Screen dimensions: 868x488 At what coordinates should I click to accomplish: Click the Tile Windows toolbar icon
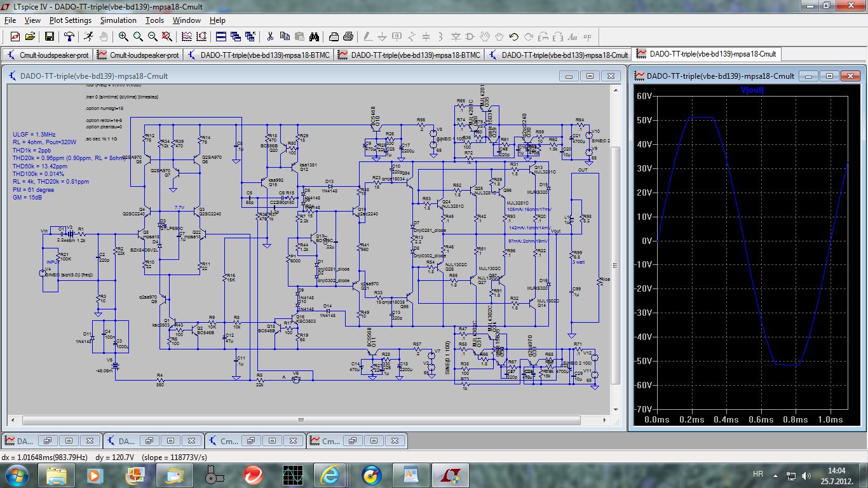(220, 36)
